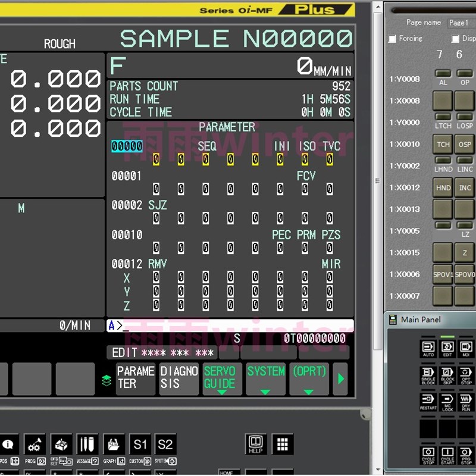
Task: Enable the Forcing checkbox
Action: [393, 39]
